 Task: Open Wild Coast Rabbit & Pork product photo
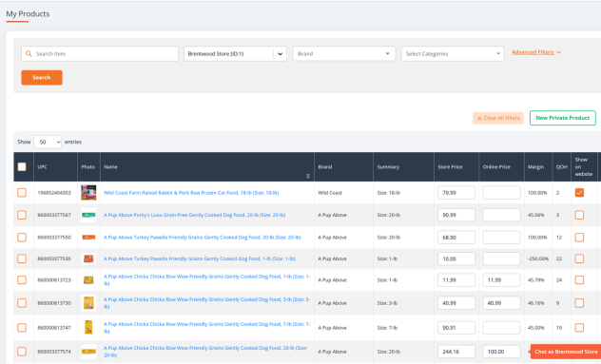(88, 193)
